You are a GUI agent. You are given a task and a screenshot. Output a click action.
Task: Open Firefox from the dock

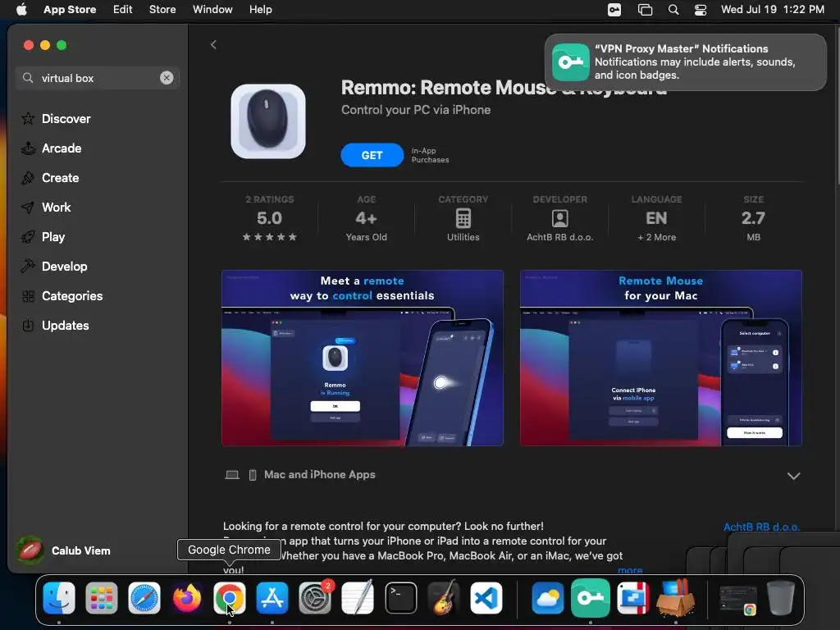point(187,598)
